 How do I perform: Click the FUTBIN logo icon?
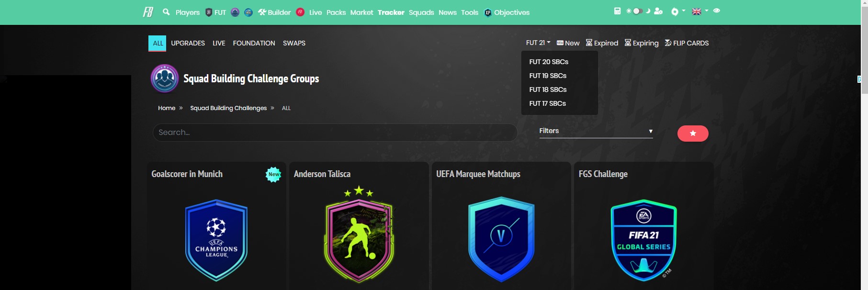(x=148, y=12)
